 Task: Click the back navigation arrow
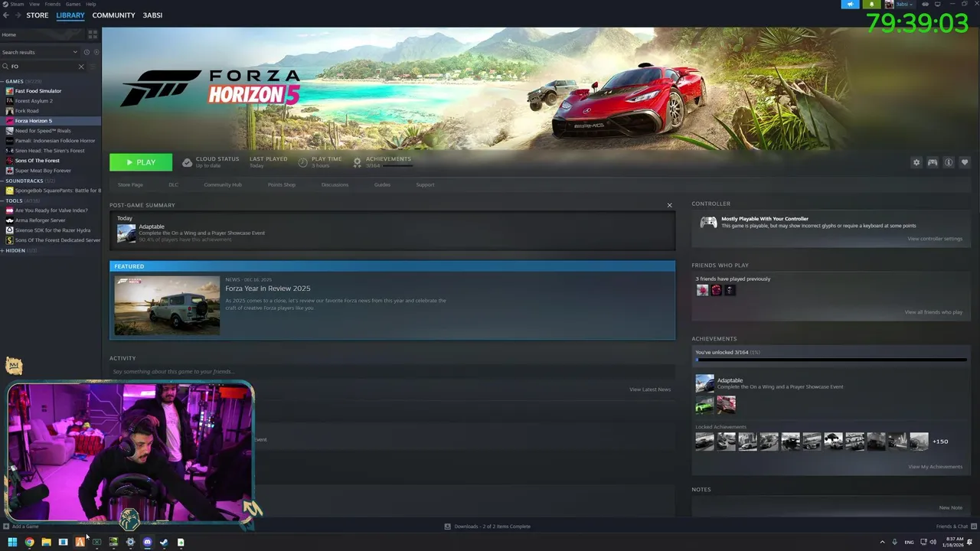(x=6, y=15)
